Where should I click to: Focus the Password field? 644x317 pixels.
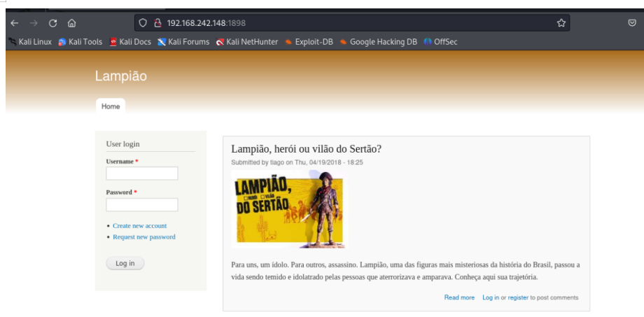click(x=141, y=204)
